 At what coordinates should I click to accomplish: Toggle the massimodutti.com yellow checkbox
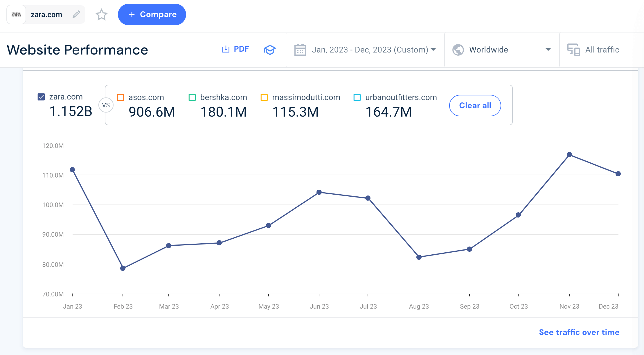[264, 97]
